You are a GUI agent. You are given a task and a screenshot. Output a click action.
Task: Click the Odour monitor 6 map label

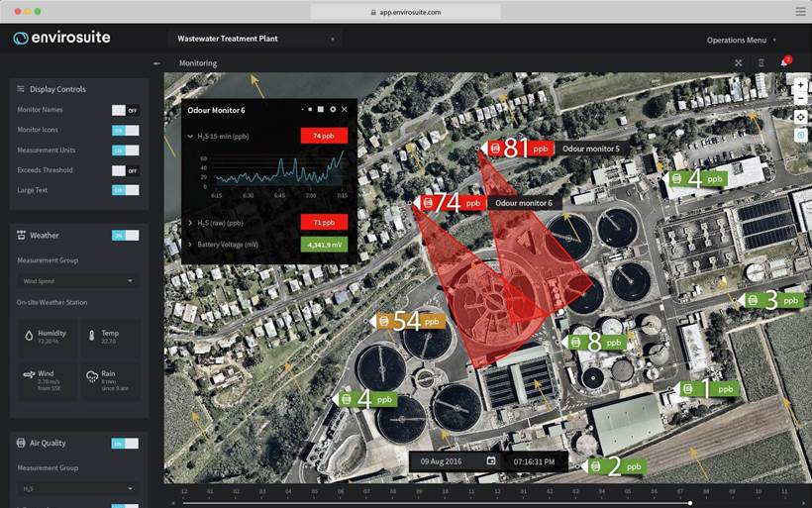click(x=524, y=203)
